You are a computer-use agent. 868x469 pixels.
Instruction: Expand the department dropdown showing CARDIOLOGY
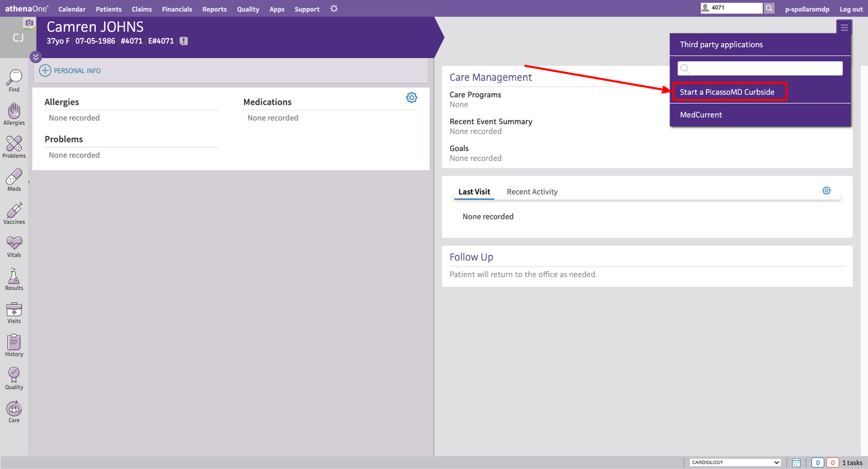[x=735, y=462]
